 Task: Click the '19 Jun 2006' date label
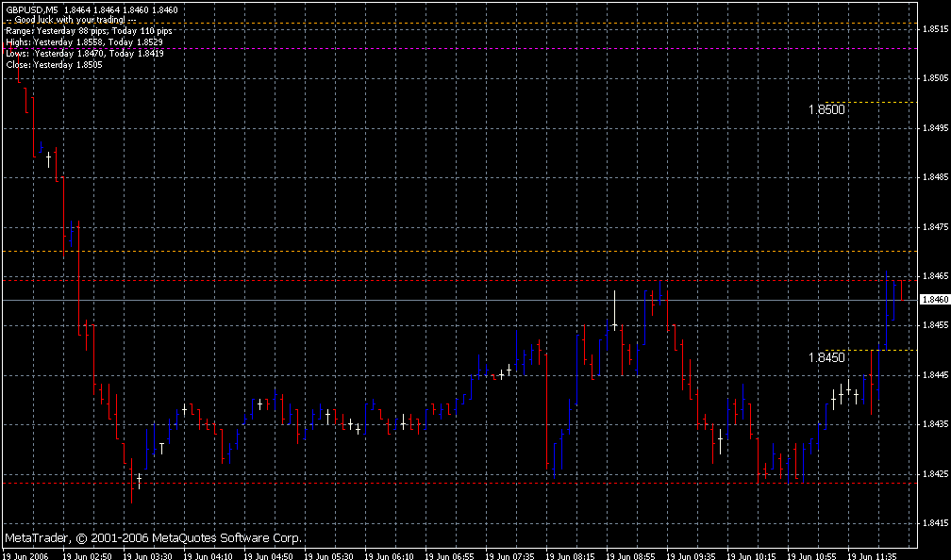pyautogui.click(x=25, y=556)
